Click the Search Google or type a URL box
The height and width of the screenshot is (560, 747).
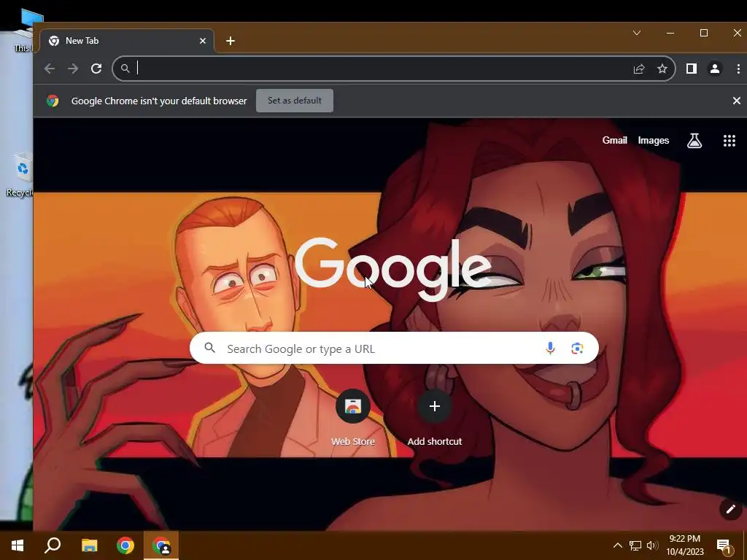(394, 348)
